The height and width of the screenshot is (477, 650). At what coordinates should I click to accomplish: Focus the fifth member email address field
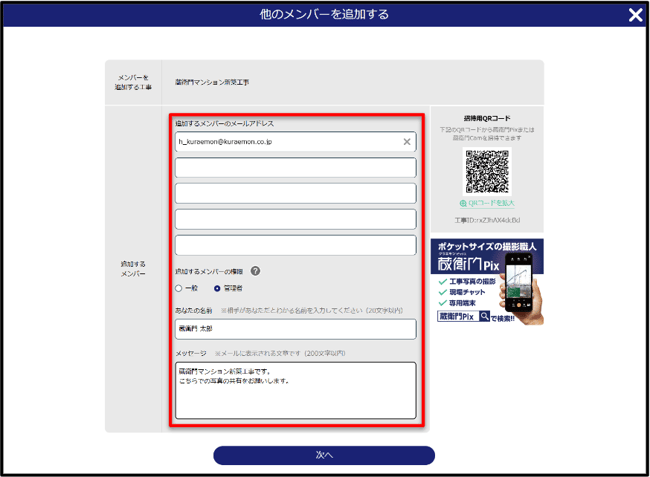click(x=295, y=245)
